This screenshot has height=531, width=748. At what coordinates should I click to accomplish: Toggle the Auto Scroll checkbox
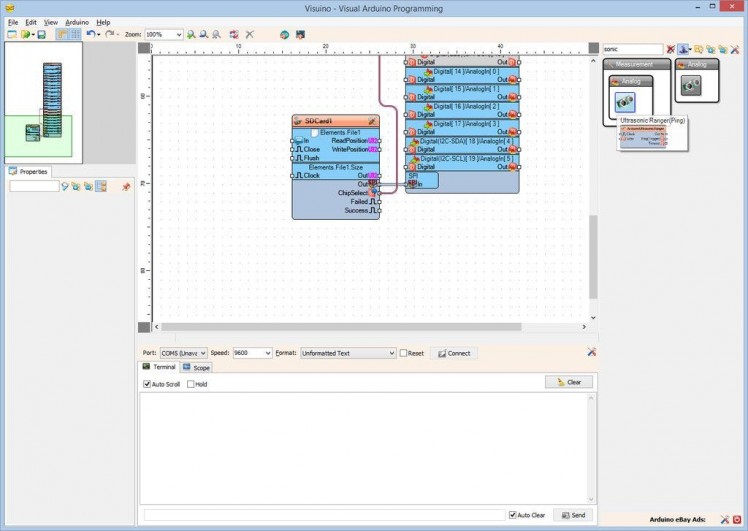pyautogui.click(x=147, y=384)
